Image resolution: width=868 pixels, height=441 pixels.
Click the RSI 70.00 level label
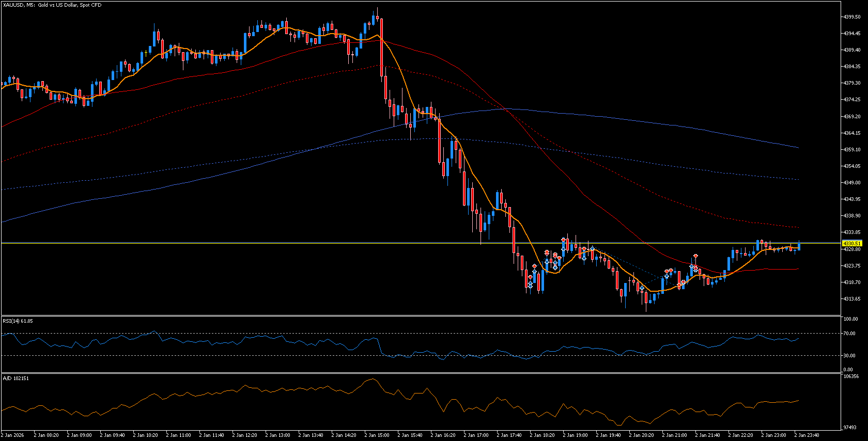pyautogui.click(x=849, y=334)
